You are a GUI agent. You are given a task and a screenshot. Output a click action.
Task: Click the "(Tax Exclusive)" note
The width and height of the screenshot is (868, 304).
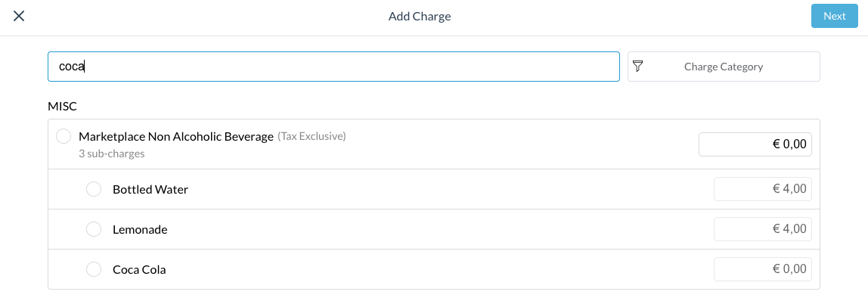tap(312, 136)
